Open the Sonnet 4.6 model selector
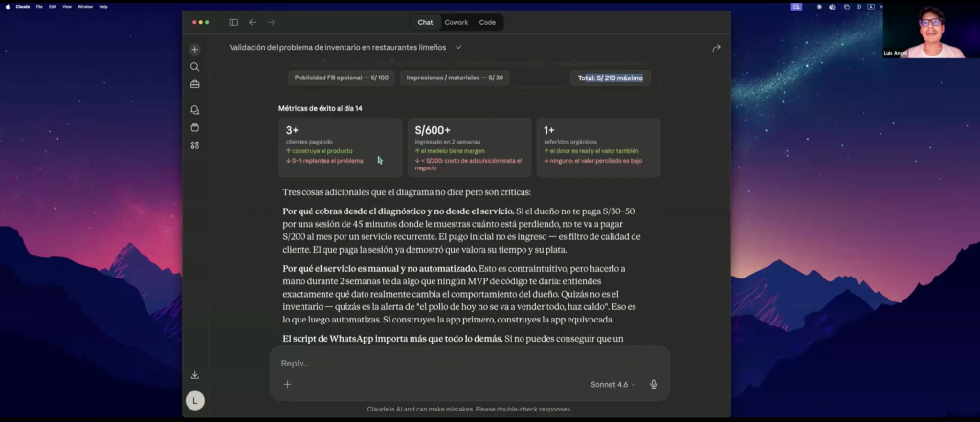 tap(612, 384)
